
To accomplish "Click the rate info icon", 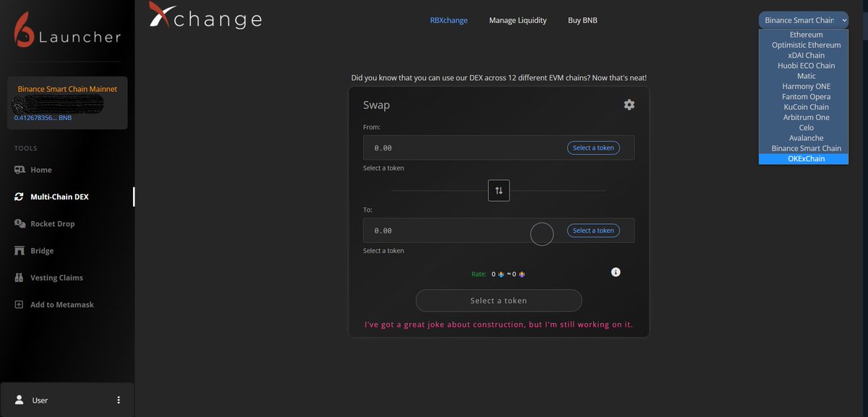I will [x=616, y=272].
